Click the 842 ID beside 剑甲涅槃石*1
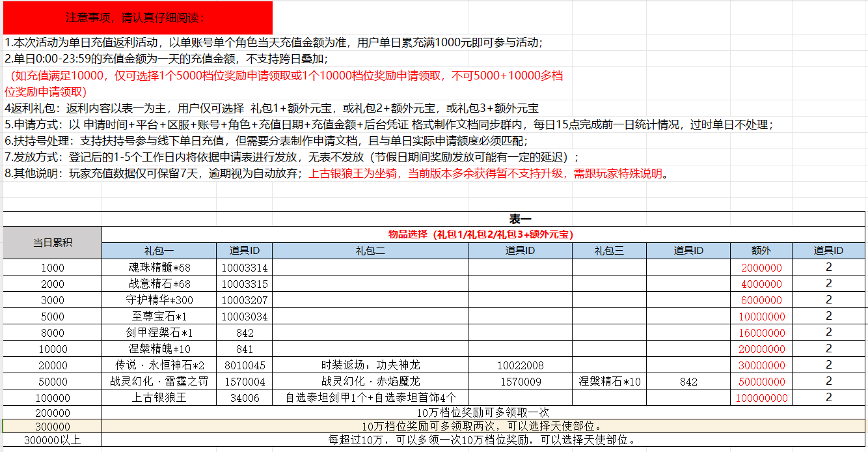Screen dimensions: 868x452 [245, 332]
